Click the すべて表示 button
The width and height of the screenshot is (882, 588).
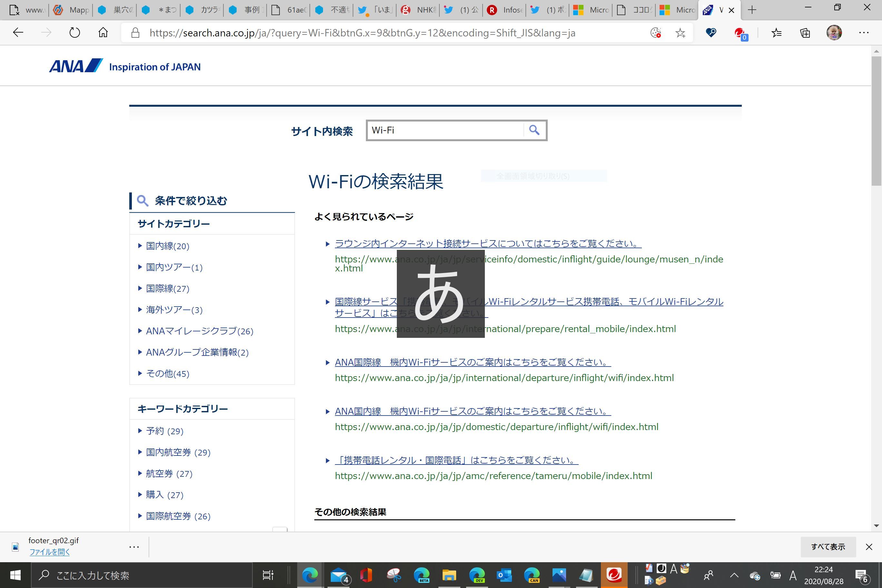(x=828, y=547)
